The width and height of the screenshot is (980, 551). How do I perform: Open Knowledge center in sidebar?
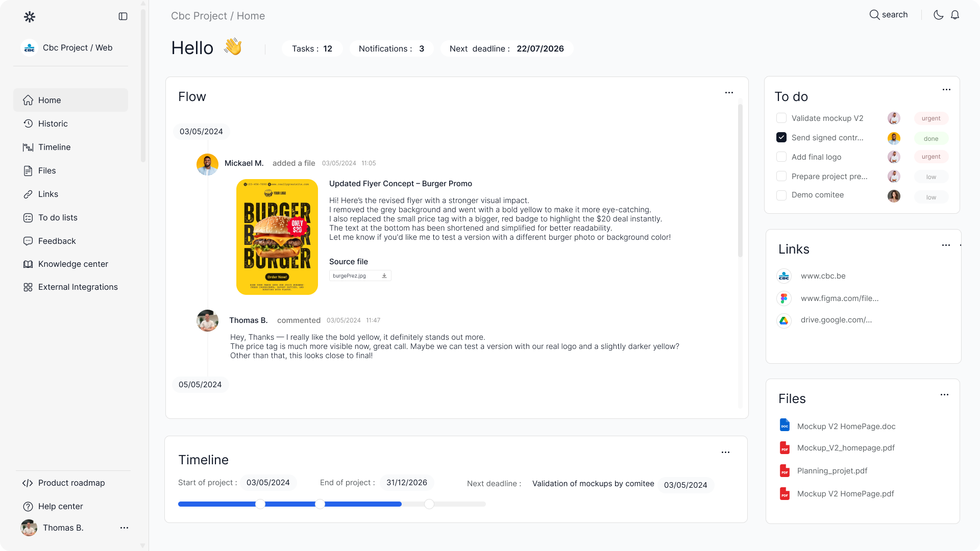coord(73,264)
